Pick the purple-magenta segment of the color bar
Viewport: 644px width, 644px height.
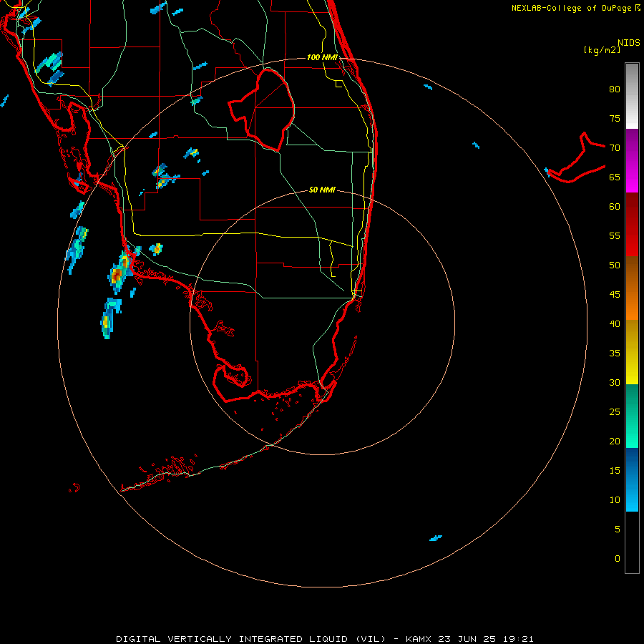coord(632,160)
